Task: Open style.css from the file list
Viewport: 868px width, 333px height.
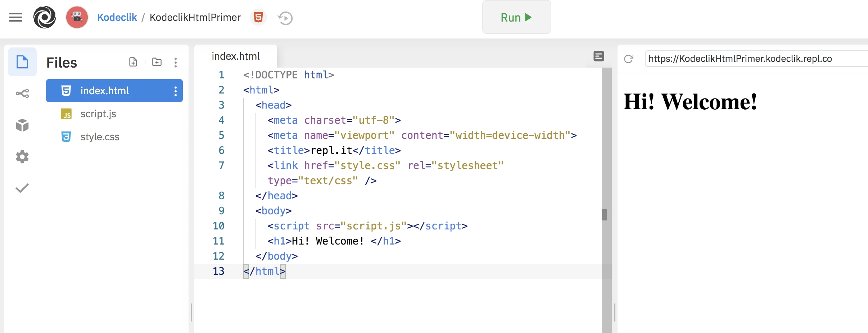Action: [x=100, y=137]
